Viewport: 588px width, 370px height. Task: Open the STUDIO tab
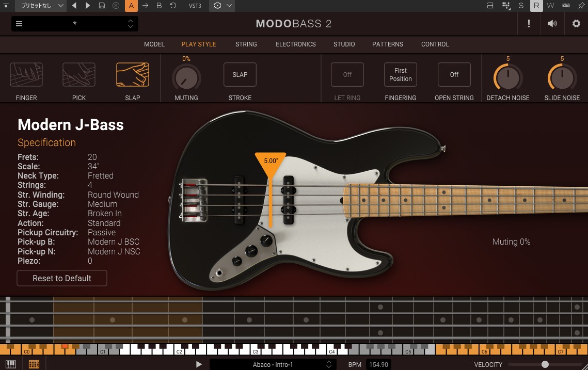[x=344, y=44]
